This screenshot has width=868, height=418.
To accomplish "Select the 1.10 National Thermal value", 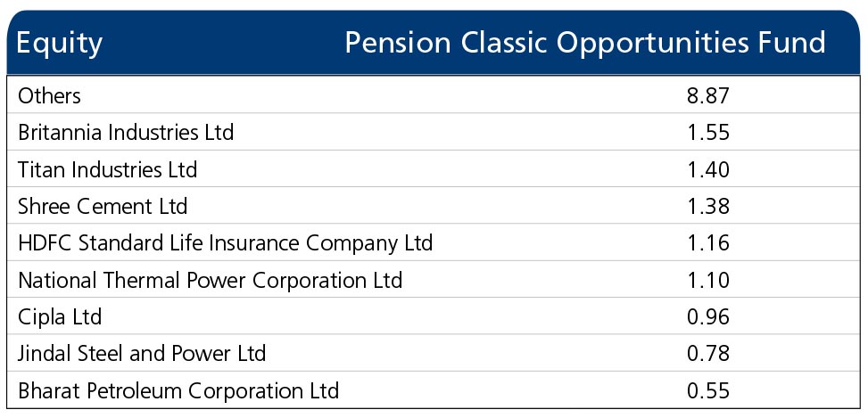I will coord(708,281).
